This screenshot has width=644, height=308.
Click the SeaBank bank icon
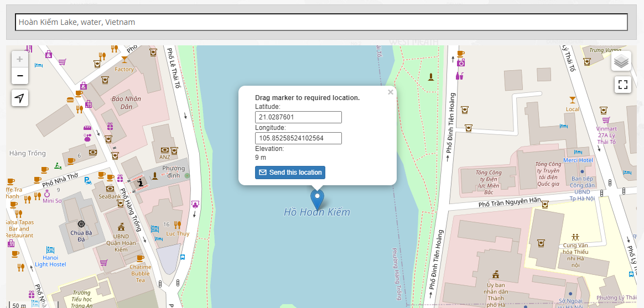tap(110, 189)
